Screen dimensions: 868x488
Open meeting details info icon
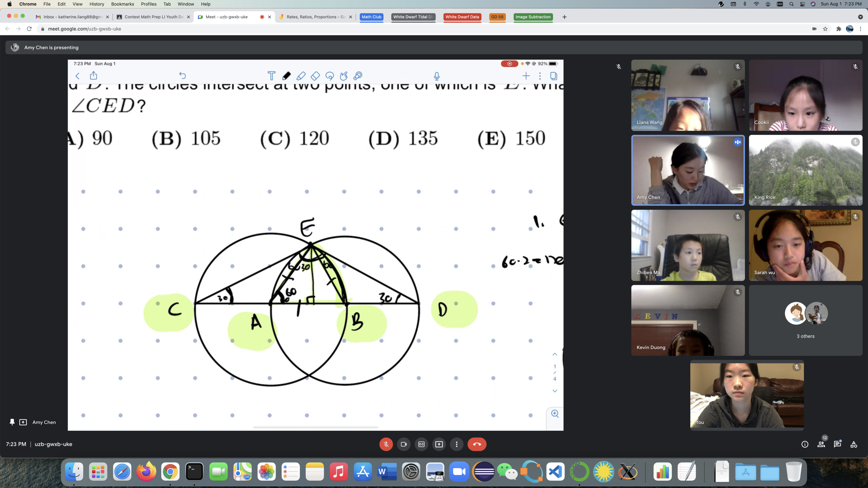(x=805, y=444)
